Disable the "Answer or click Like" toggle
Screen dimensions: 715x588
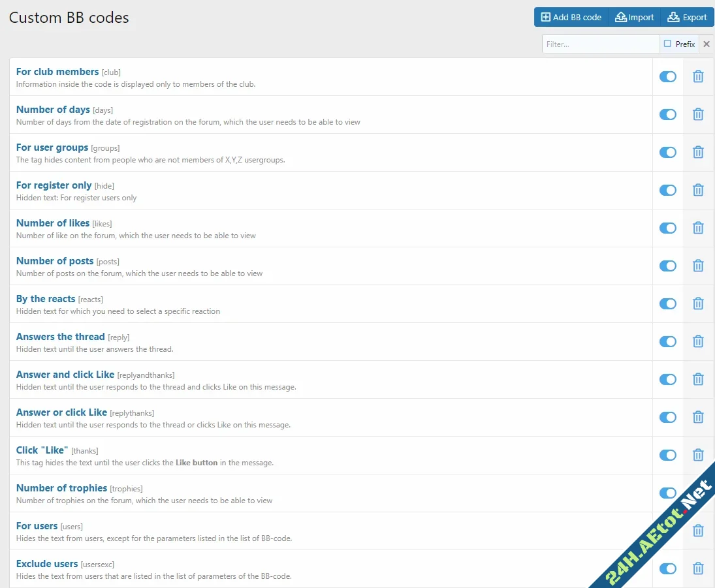[667, 417]
